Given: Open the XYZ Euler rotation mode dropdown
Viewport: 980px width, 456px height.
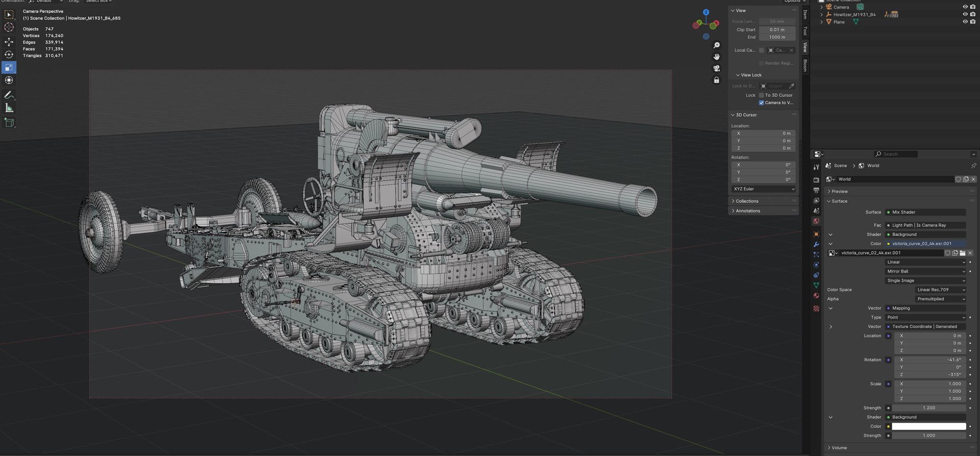Looking at the screenshot, I should point(764,189).
